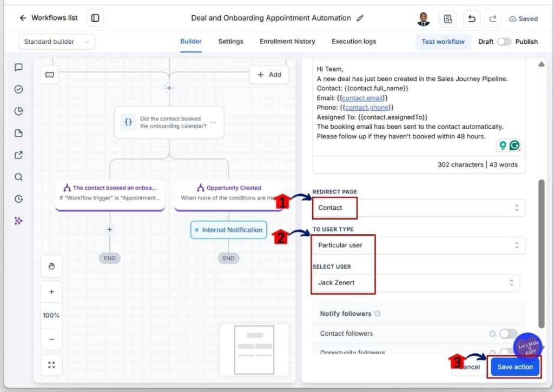This screenshot has width=554, height=392.
Task: Open the checkmark circle sidebar icon
Action: click(19, 89)
